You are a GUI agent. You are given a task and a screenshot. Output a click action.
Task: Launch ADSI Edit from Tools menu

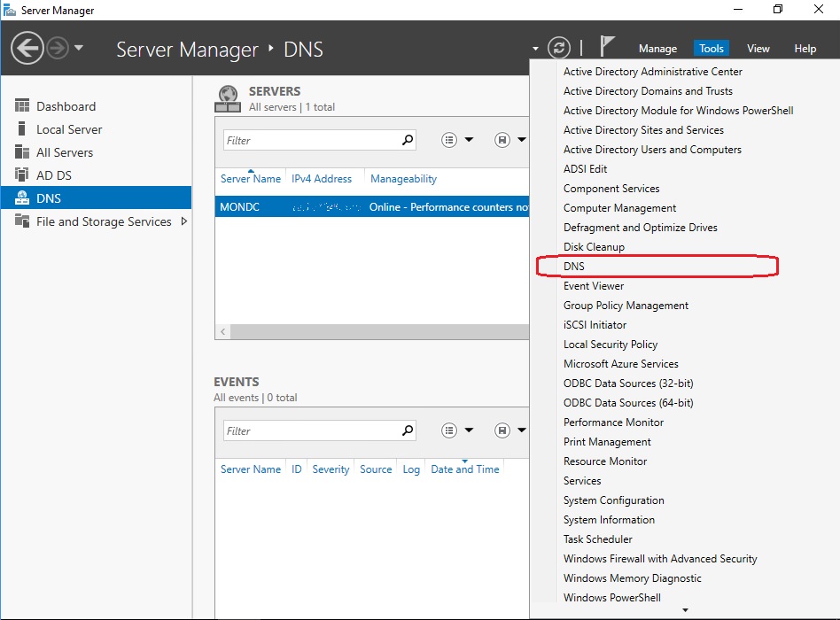pyautogui.click(x=585, y=168)
